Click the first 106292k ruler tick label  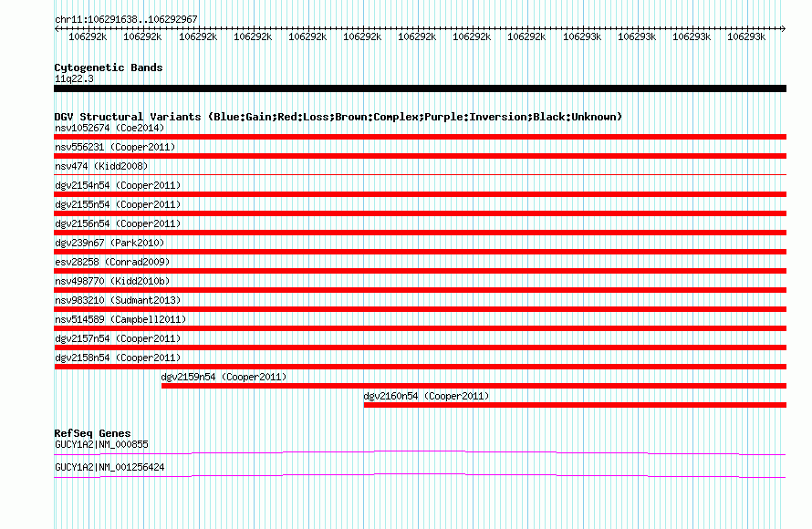pyautogui.click(x=88, y=36)
